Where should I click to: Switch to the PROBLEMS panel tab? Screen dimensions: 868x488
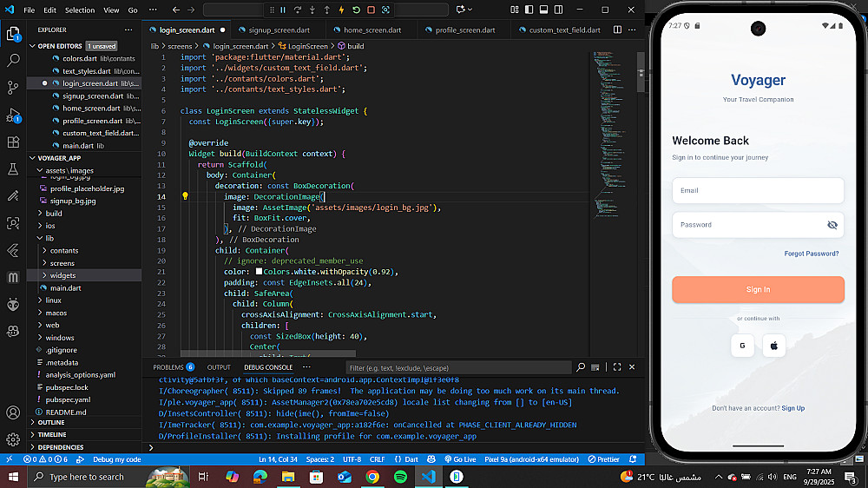click(168, 367)
